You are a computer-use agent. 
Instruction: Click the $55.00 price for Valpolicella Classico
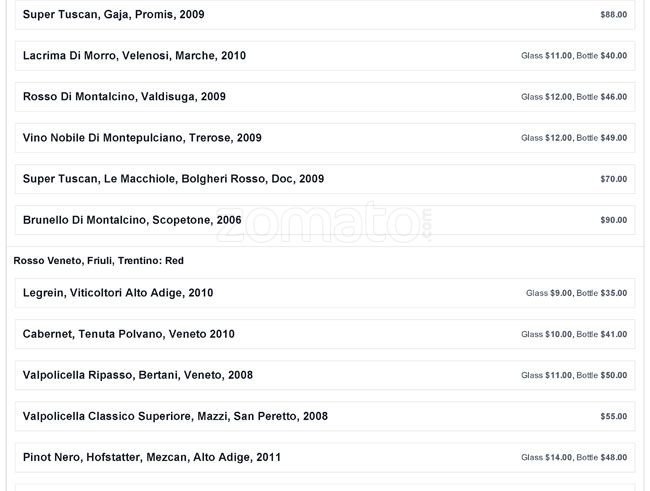[613, 416]
